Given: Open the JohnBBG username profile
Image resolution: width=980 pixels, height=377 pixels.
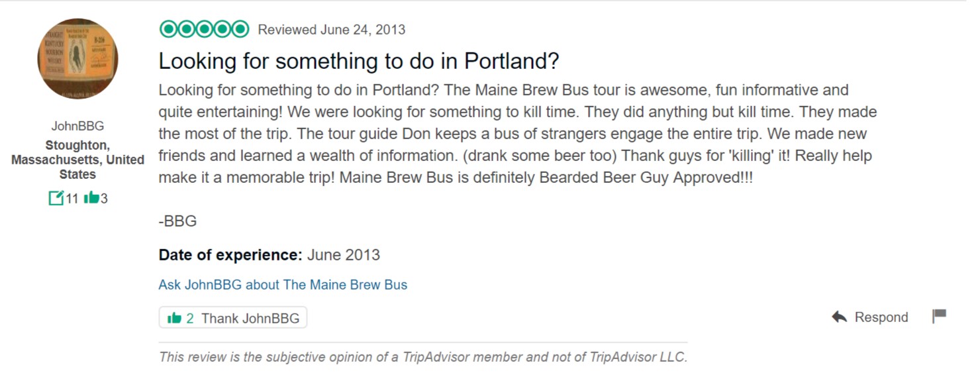Looking at the screenshot, I should [77, 126].
